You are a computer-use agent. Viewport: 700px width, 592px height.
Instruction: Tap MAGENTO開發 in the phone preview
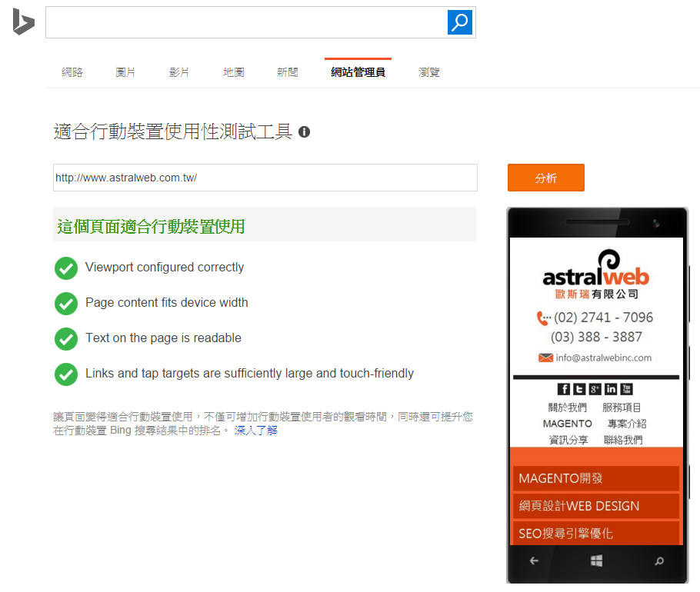pyautogui.click(x=596, y=478)
